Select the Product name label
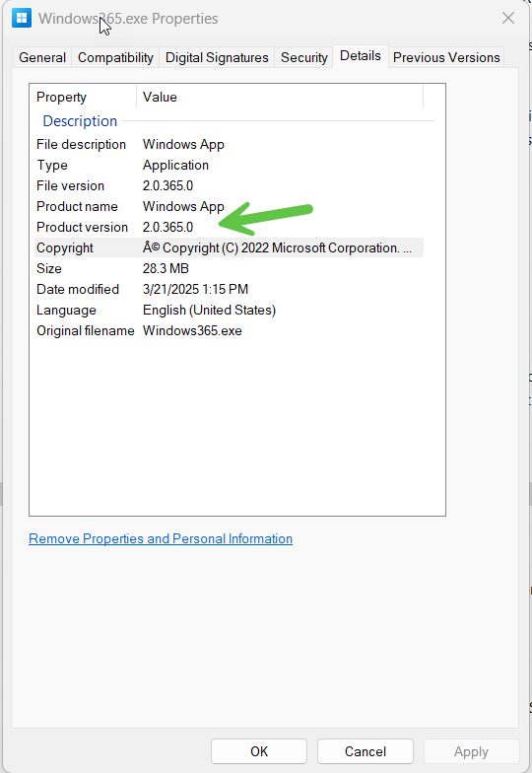Screen dimensions: 532x773 pos(77,207)
